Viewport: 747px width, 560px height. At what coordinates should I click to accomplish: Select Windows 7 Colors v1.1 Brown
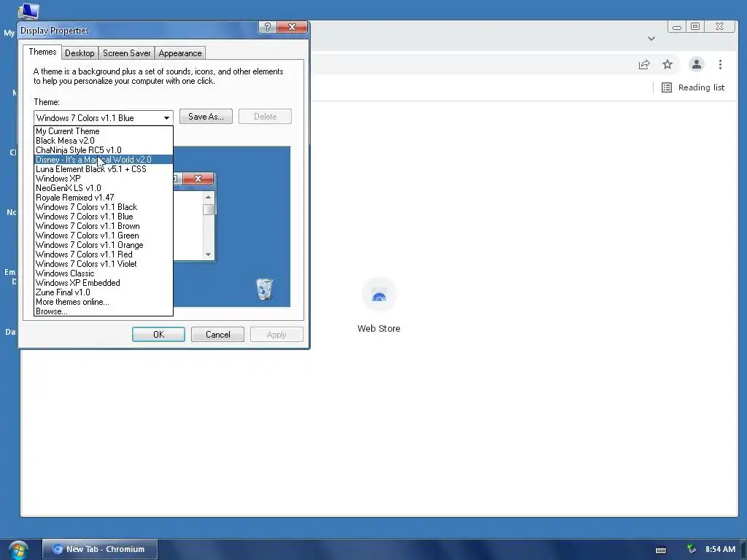(104, 226)
